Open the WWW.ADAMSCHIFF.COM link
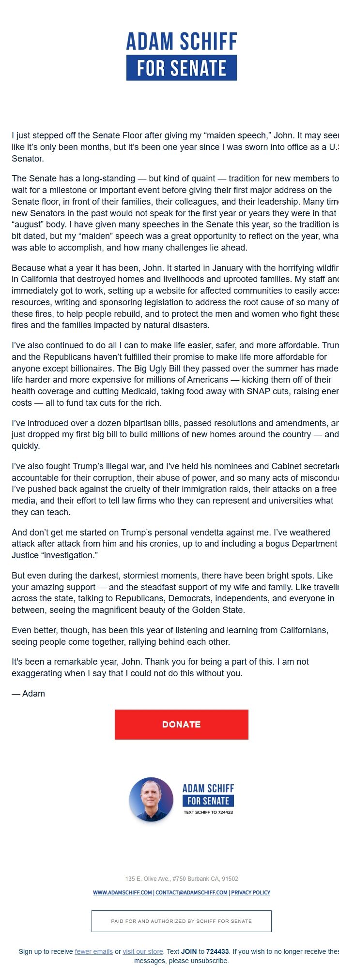Image resolution: width=339 pixels, height=980 pixels. 123,892
